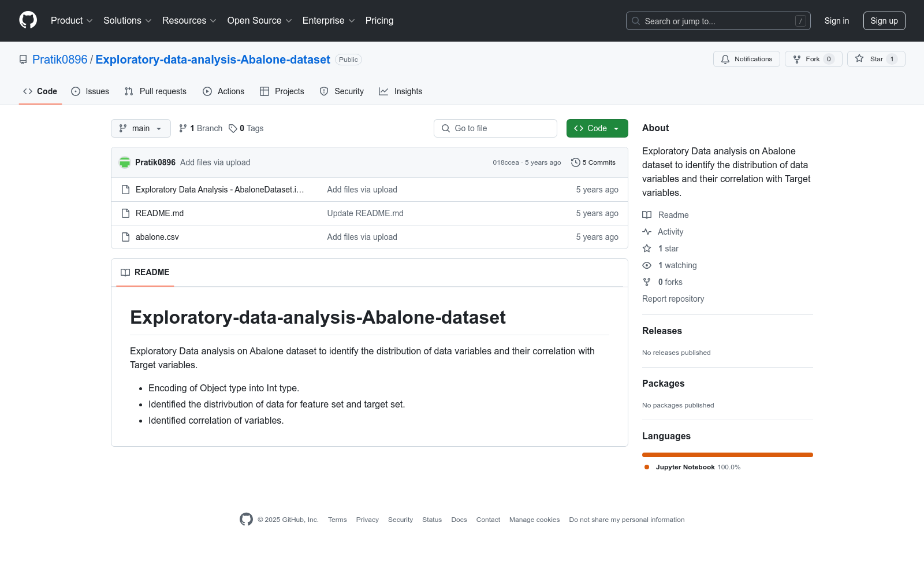Click the commits history clock icon
The width and height of the screenshot is (924, 578).
pos(576,162)
